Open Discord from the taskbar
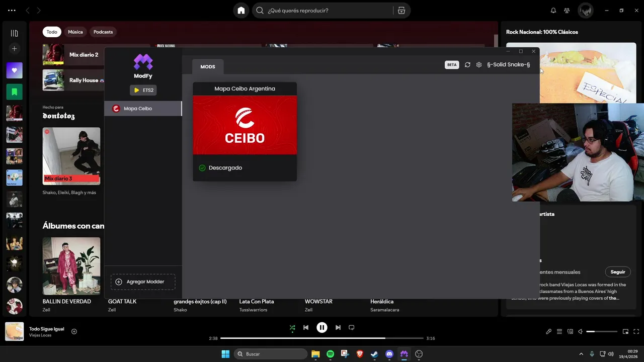The image size is (644, 362). 389,354
